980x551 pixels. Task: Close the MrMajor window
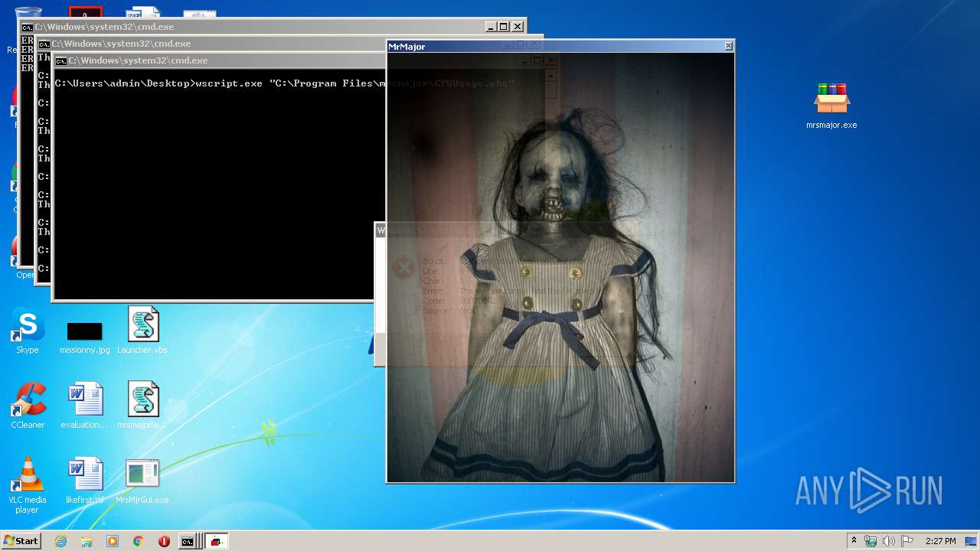coord(728,46)
